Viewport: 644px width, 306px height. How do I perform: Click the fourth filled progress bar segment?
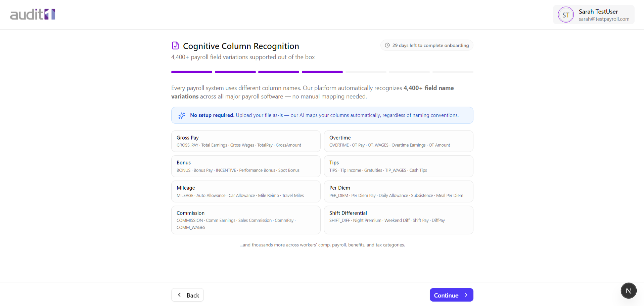[x=322, y=72]
